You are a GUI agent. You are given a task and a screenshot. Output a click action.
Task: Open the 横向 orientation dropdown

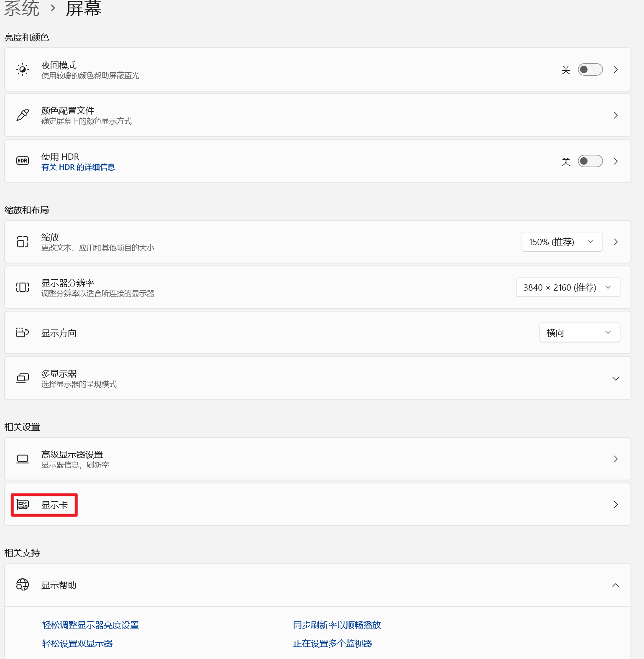pyautogui.click(x=580, y=332)
